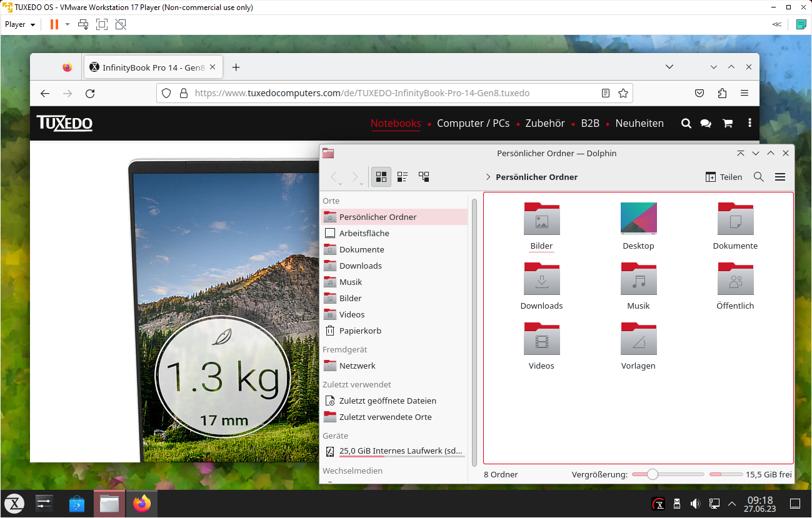Click website search magnifier icon
812x518 pixels.
[686, 124]
